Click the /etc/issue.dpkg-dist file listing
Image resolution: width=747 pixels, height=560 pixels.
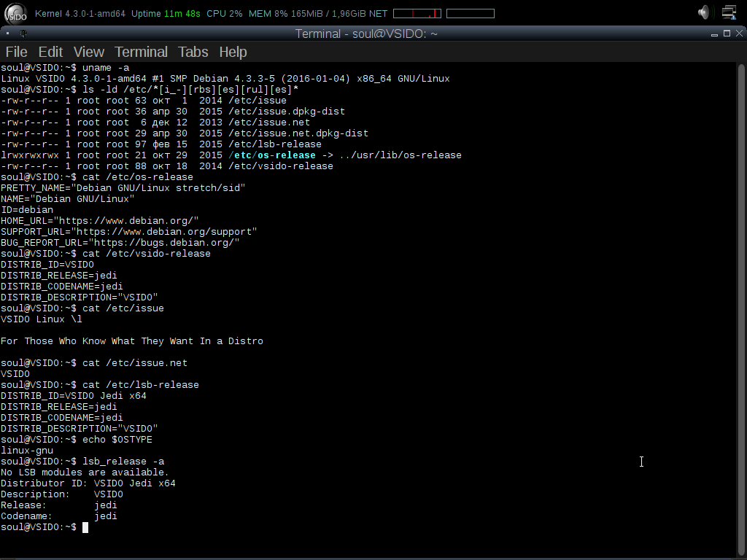(x=172, y=112)
